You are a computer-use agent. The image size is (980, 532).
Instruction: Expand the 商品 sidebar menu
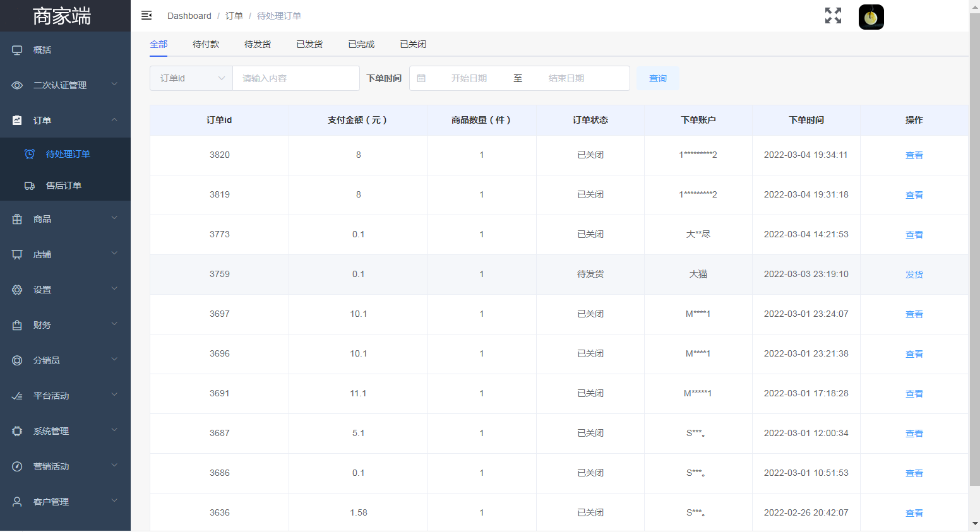click(x=65, y=219)
